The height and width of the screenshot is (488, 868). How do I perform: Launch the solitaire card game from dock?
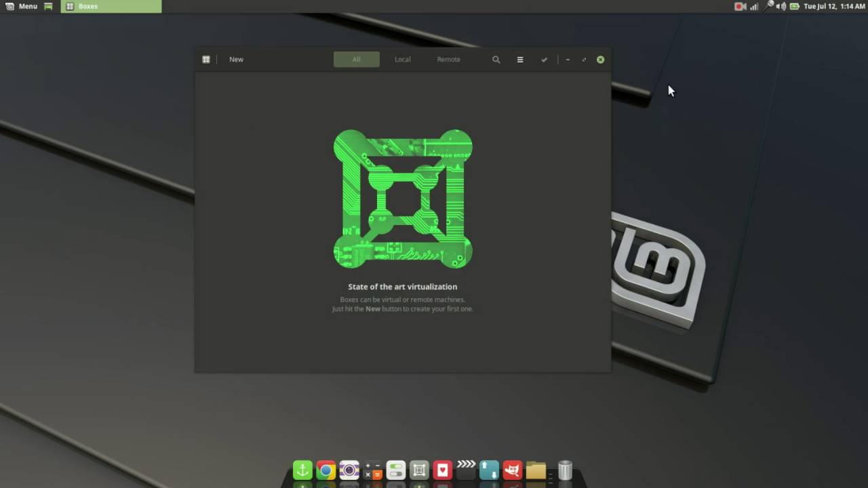point(443,470)
